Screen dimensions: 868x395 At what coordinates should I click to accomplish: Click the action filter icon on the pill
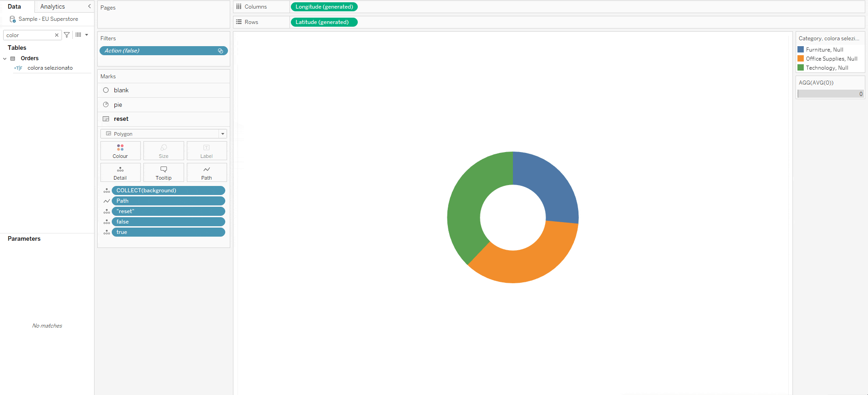click(221, 51)
